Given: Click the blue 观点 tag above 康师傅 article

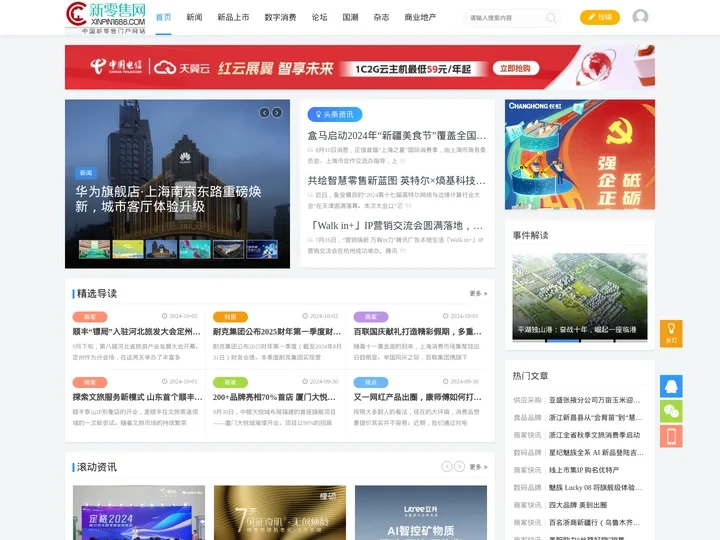Looking at the screenshot, I should 371,382.
